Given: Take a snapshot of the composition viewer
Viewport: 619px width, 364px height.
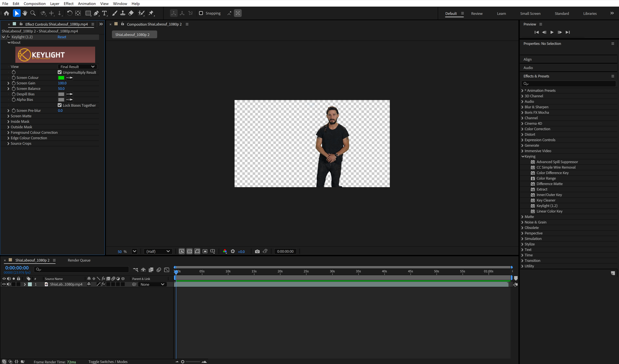Looking at the screenshot, I should click(x=257, y=251).
